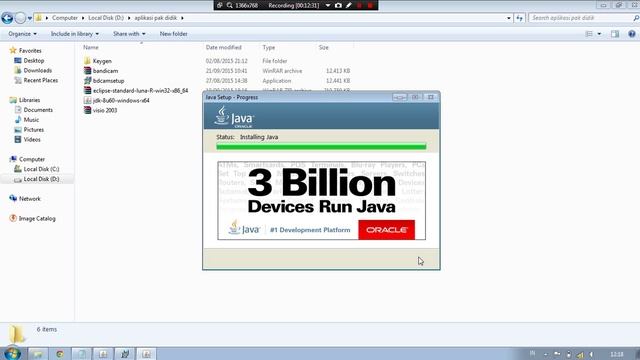Click the taskbar volume speaker icon
Viewport: 640px width, 360px height.
(591, 354)
